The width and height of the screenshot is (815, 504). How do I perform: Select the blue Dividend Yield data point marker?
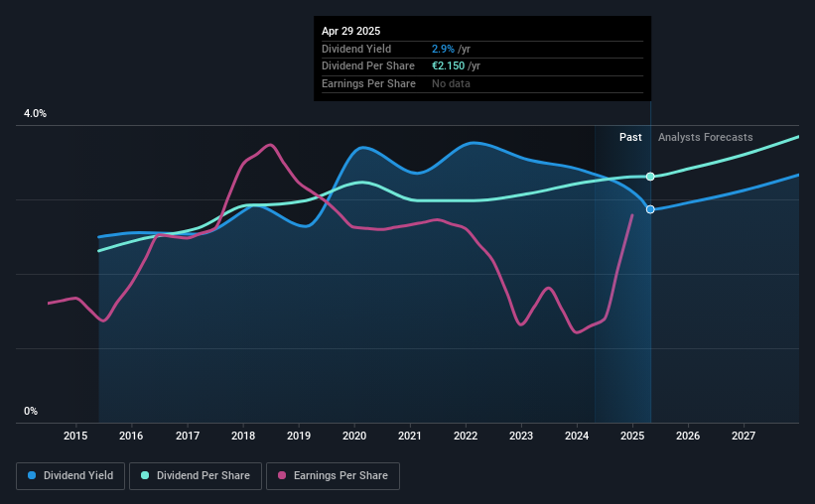[x=650, y=209]
